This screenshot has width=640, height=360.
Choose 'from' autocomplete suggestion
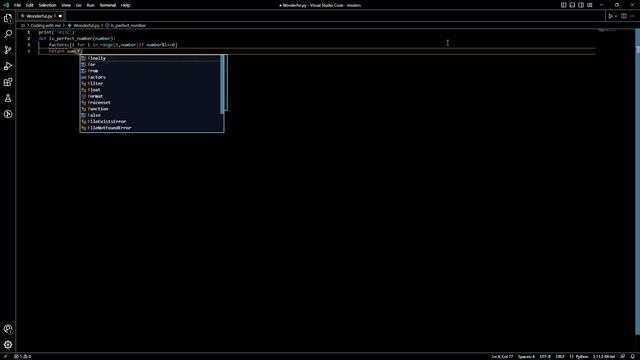click(150, 71)
